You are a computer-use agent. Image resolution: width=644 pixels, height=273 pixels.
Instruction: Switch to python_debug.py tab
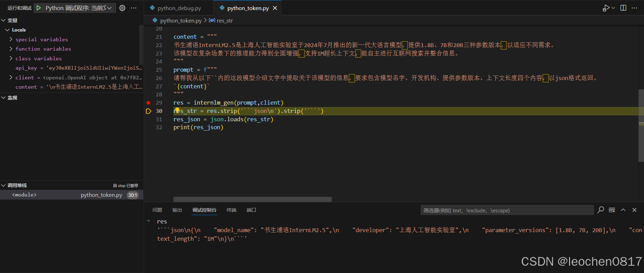(179, 8)
